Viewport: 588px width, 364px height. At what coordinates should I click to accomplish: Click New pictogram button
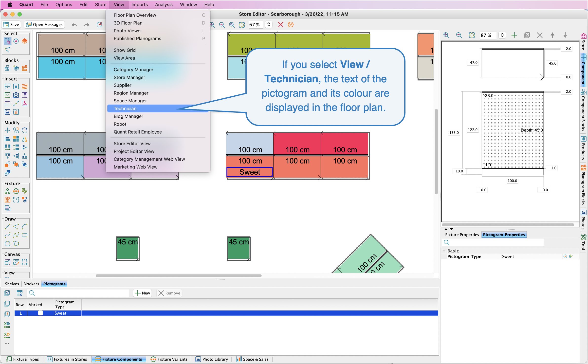point(143,293)
